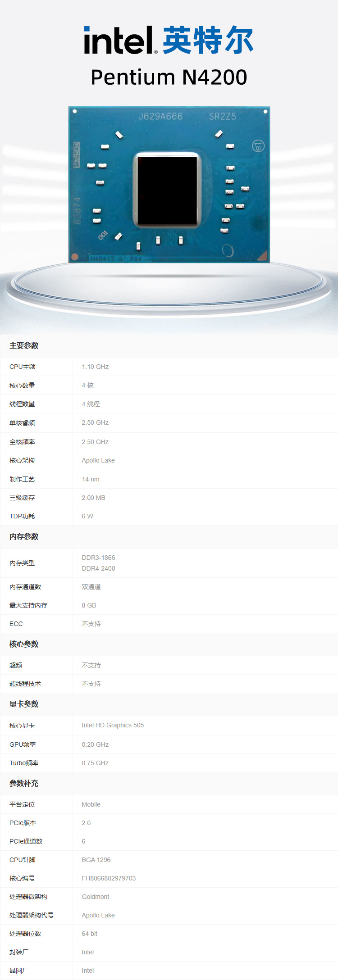Select the value 14 nm
The height and width of the screenshot is (980, 338).
91,480
